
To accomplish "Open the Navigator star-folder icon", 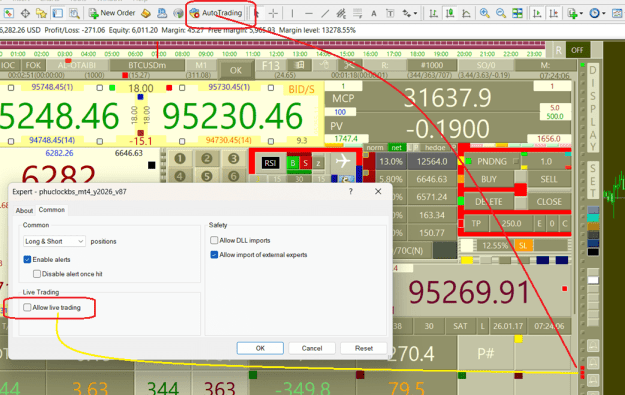I will [x=41, y=13].
